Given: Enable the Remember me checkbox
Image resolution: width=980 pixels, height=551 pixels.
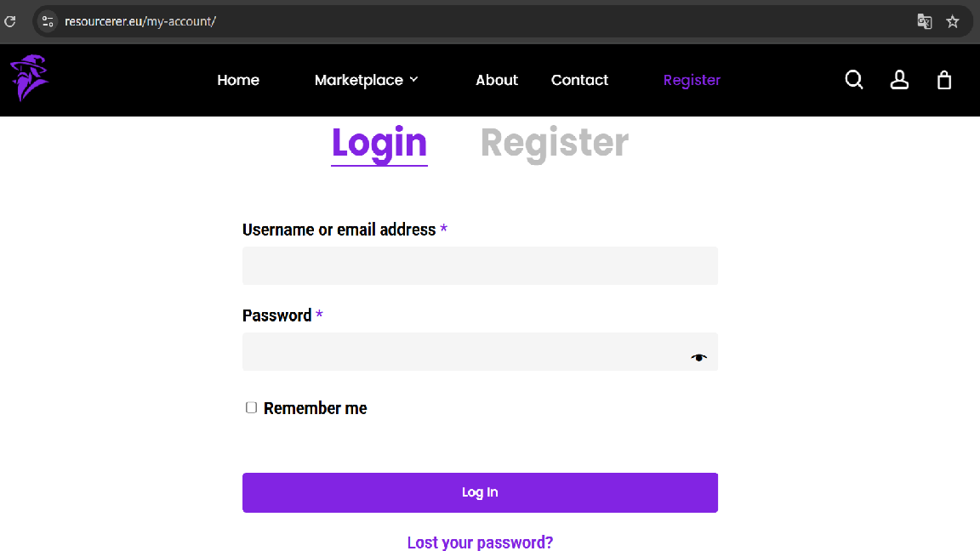Looking at the screenshot, I should click(x=251, y=408).
